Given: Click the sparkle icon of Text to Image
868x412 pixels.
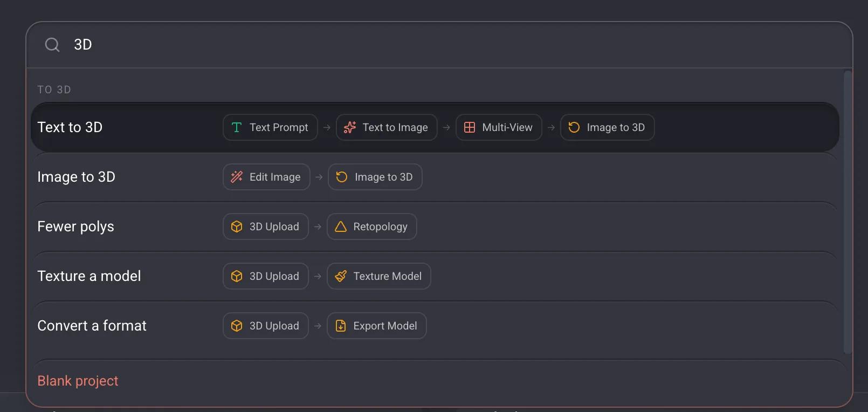Looking at the screenshot, I should 350,127.
